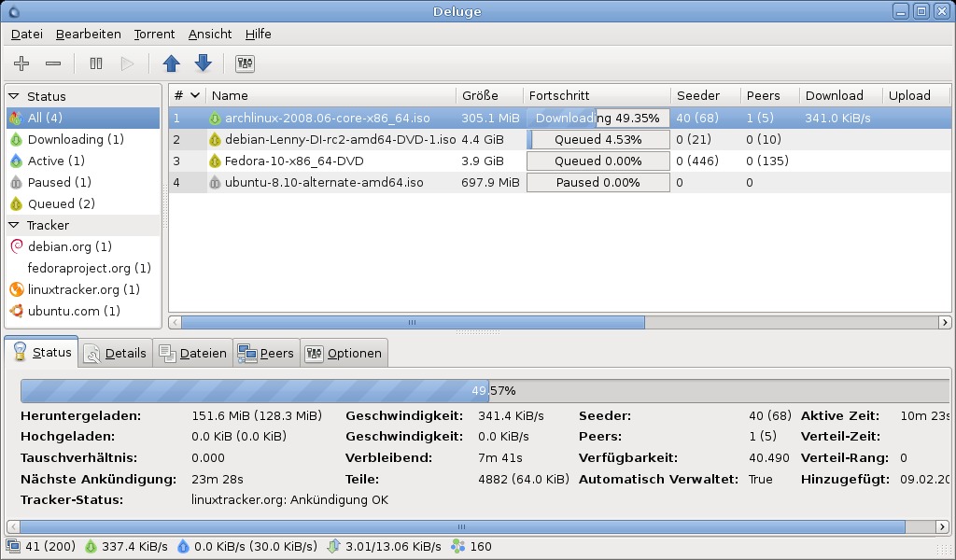Filter by debian.org tracker

point(83,246)
